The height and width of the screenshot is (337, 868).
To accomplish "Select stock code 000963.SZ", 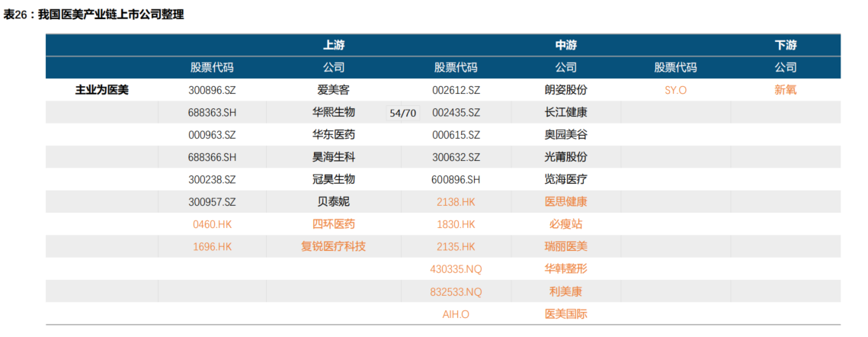I will (x=212, y=135).
